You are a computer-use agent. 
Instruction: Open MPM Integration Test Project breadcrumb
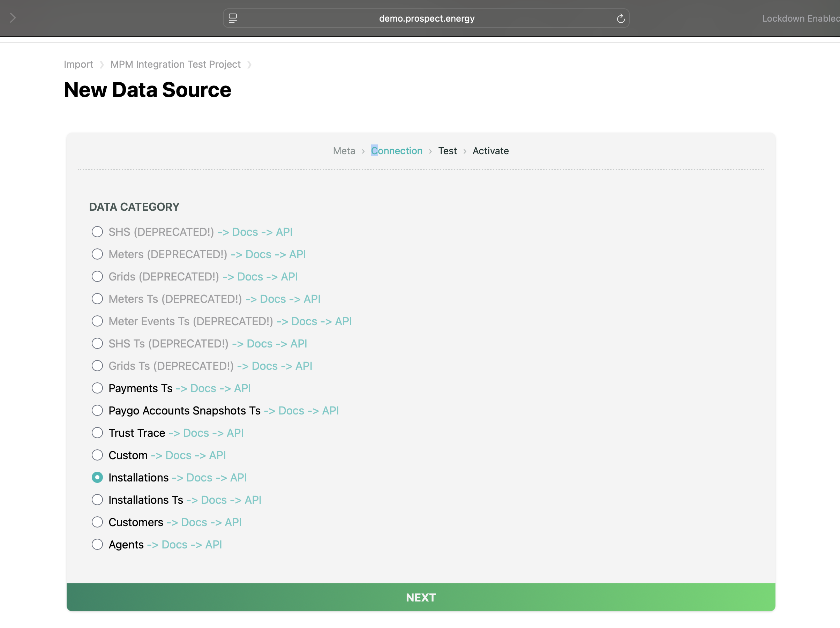(x=175, y=64)
